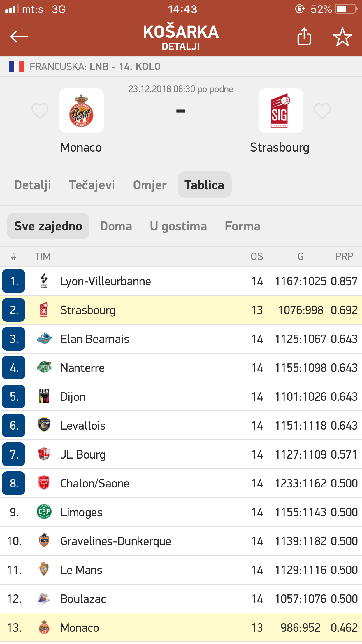Show the U gostima standings
Image resolution: width=362 pixels, height=644 pixels.
tap(178, 226)
